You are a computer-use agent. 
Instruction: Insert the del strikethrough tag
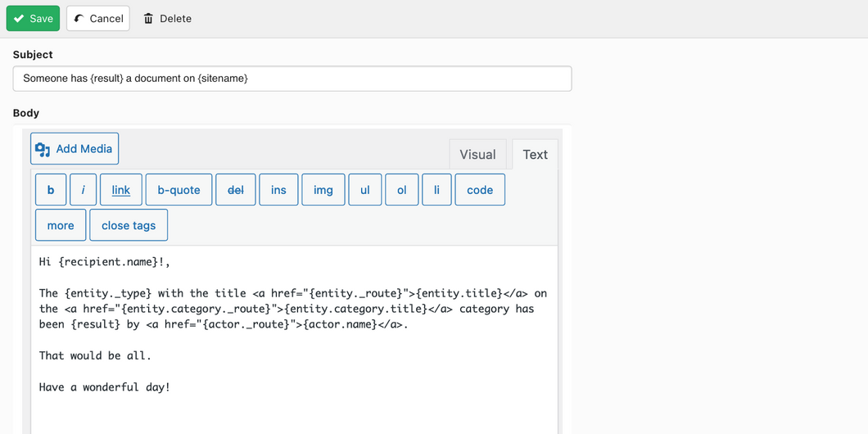pos(236,190)
